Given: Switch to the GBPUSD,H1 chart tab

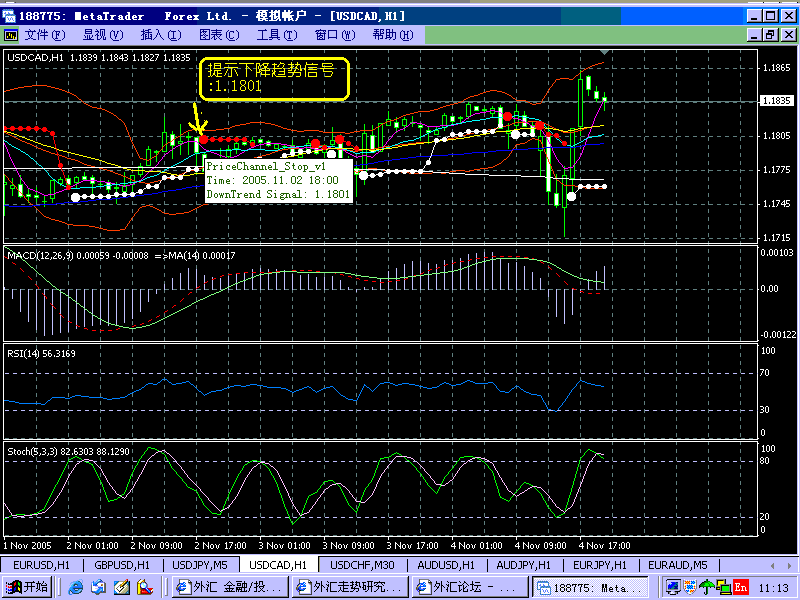Looking at the screenshot, I should pyautogui.click(x=122, y=565).
